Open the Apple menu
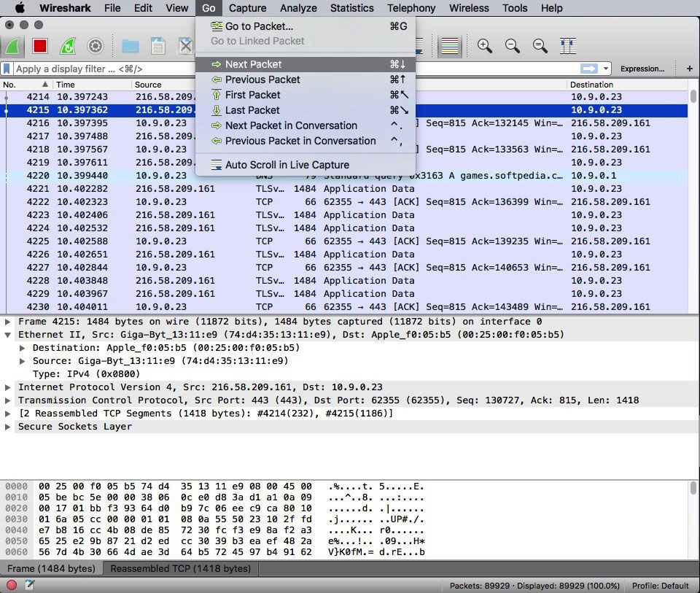Viewport: 700px width, 593px height. [x=20, y=8]
